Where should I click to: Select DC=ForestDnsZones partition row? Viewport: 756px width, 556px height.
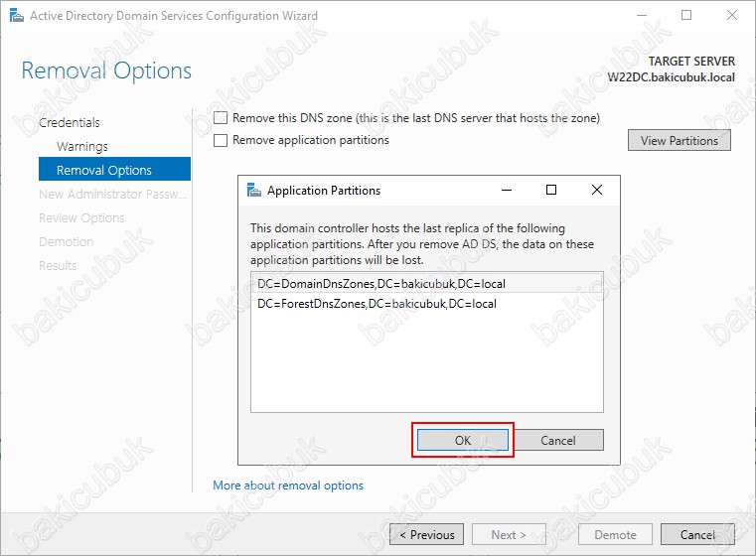pos(427,304)
